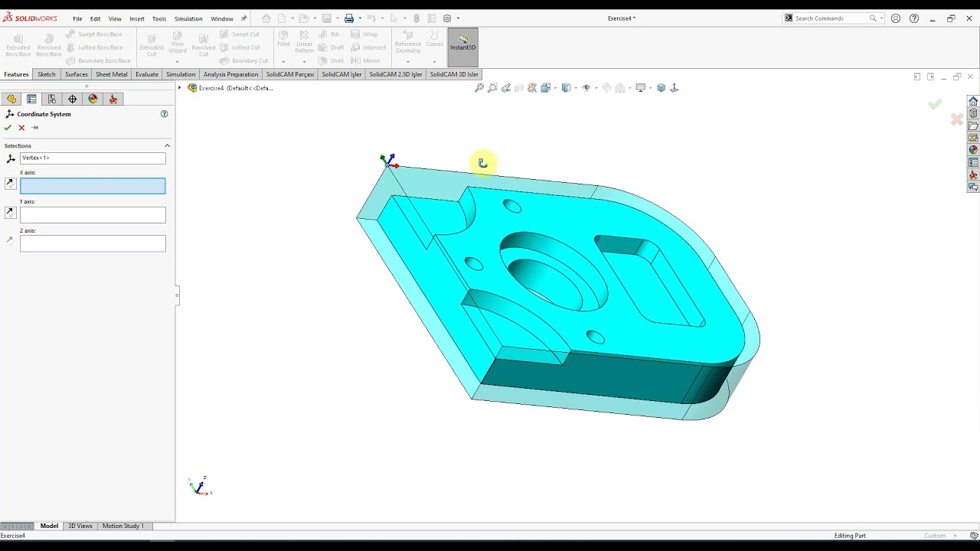Image resolution: width=980 pixels, height=551 pixels.
Task: Collapse the Selections section
Action: [167, 145]
